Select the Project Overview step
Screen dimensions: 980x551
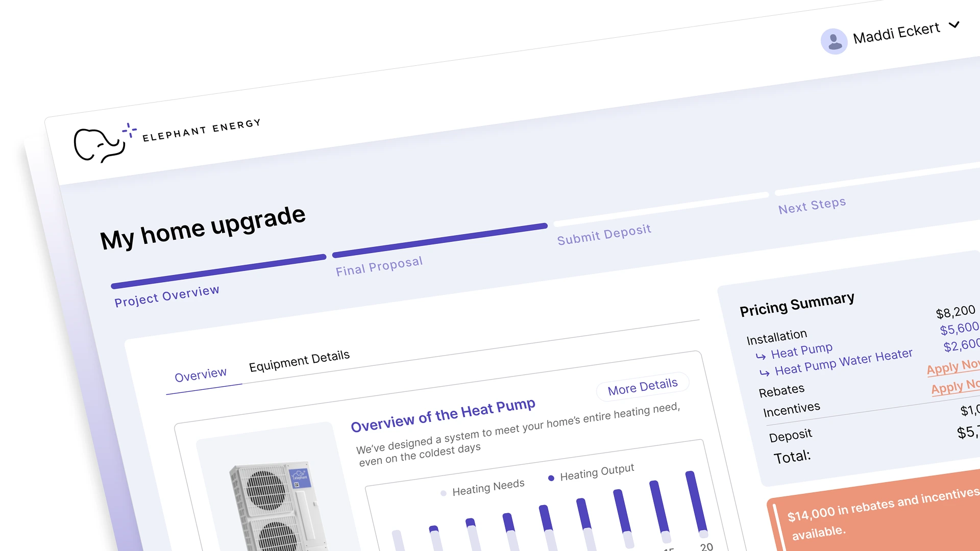coord(166,296)
